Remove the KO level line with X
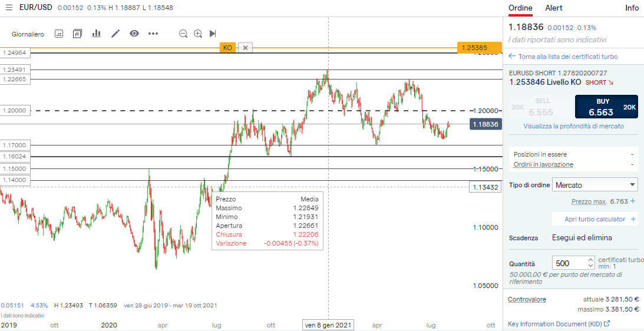 [x=245, y=48]
